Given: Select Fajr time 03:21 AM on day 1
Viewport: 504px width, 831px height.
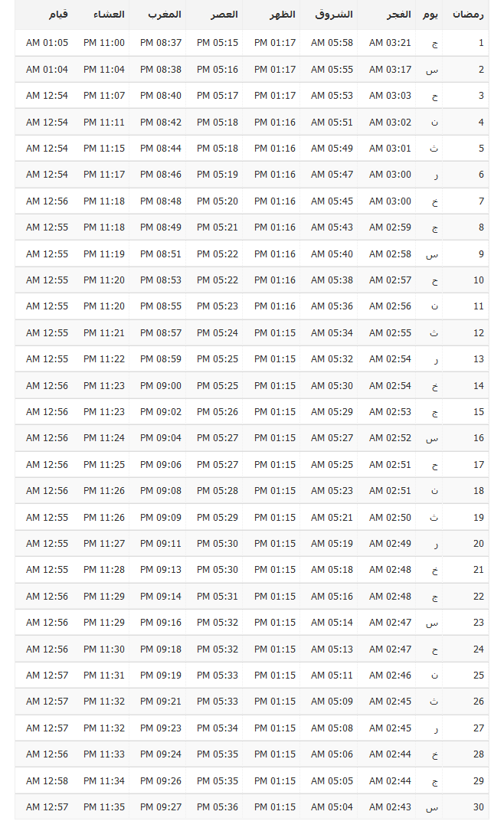Looking at the screenshot, I should [390, 43].
